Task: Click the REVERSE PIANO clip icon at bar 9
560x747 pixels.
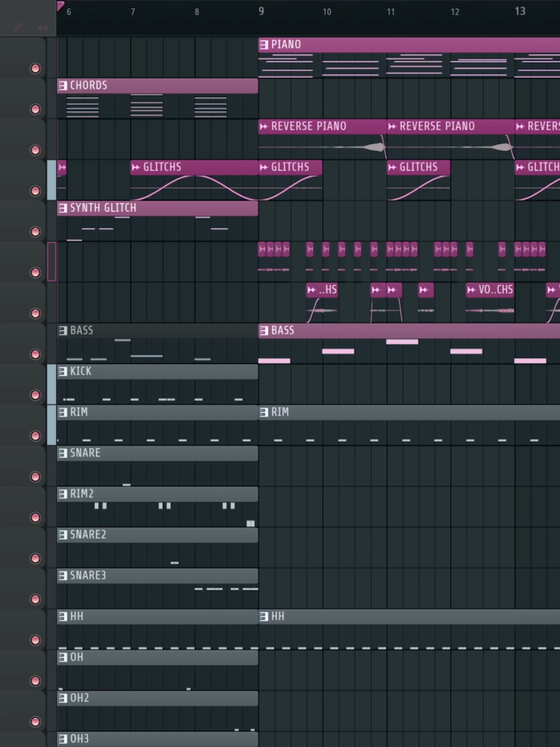Action: tap(264, 127)
